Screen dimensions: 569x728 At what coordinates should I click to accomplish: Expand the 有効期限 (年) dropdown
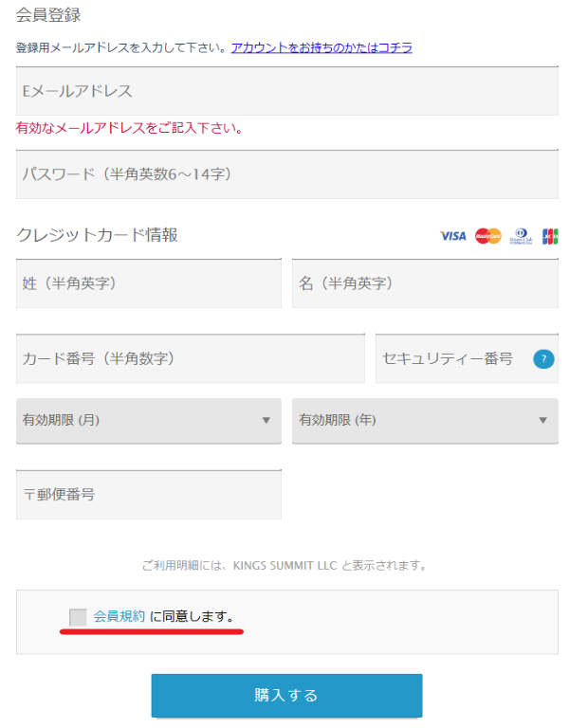pos(425,420)
